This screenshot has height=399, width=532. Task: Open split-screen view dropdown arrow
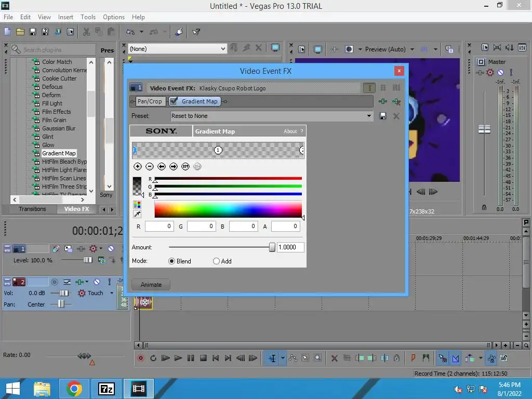[x=360, y=49]
